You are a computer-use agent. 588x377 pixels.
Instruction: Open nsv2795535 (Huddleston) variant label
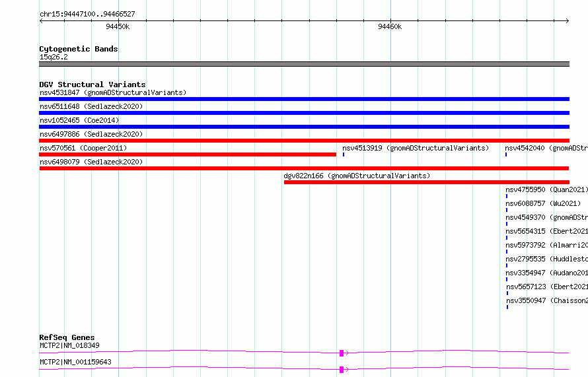coord(547,259)
